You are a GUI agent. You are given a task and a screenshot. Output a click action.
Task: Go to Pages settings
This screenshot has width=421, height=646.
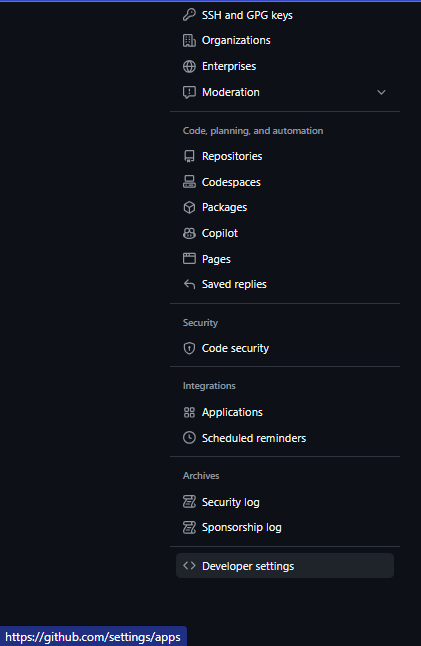[x=285, y=259]
